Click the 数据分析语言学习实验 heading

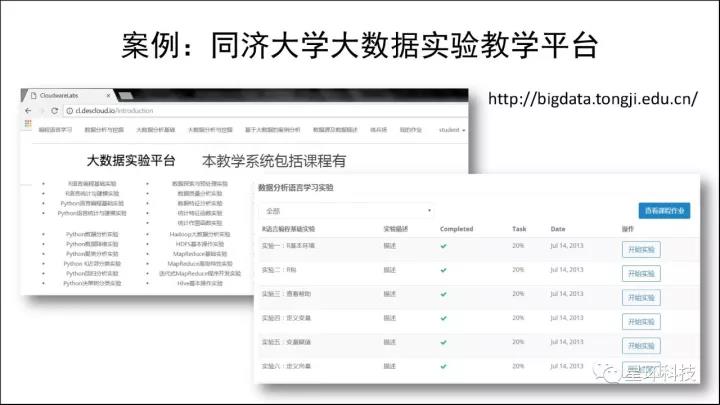(x=296, y=188)
